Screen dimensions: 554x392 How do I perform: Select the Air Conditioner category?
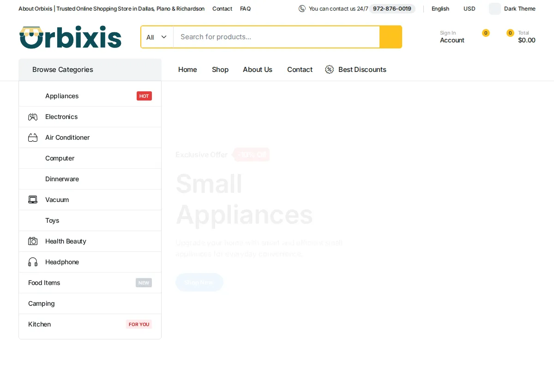pyautogui.click(x=90, y=137)
